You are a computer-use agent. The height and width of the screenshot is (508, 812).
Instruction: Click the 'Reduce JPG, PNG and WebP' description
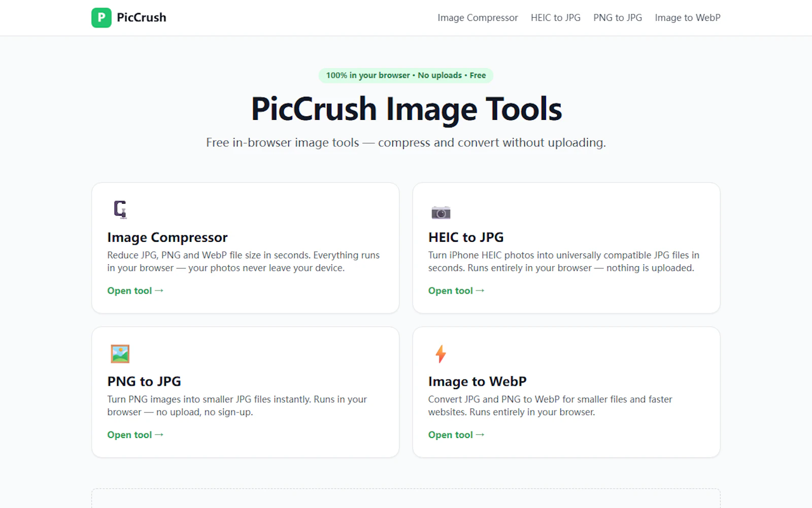pos(244,262)
